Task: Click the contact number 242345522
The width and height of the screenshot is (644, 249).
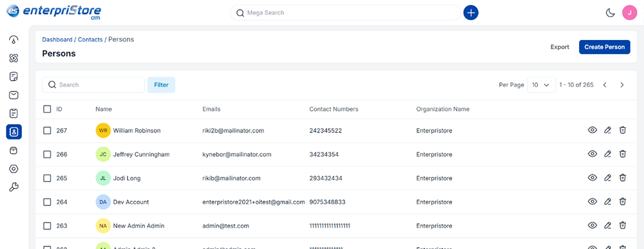Action: 326,131
